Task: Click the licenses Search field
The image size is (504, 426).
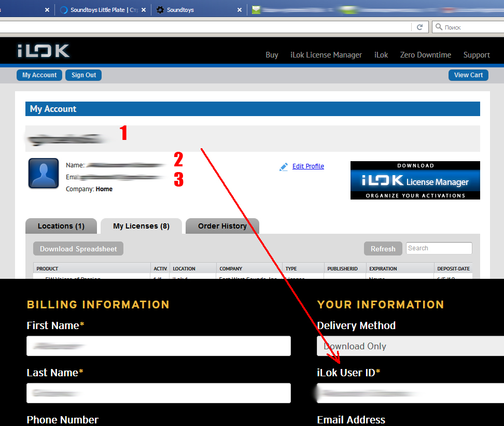Action: [439, 248]
